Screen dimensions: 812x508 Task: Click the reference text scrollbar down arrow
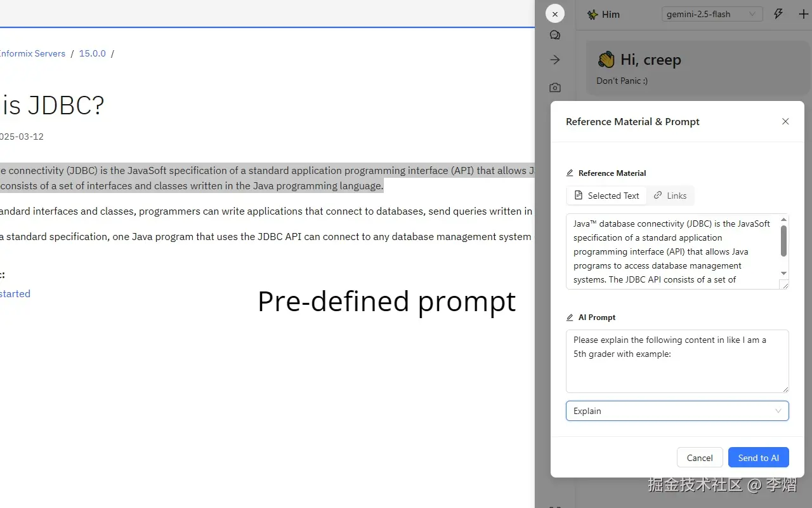[x=783, y=273]
